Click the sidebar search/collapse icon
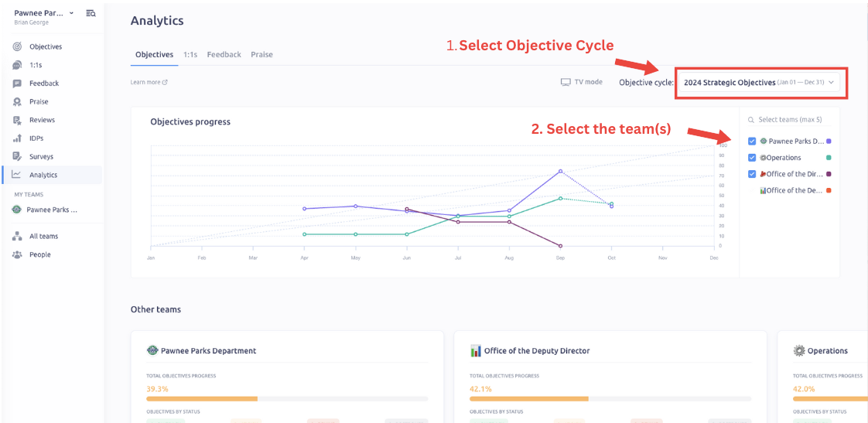 click(x=91, y=13)
